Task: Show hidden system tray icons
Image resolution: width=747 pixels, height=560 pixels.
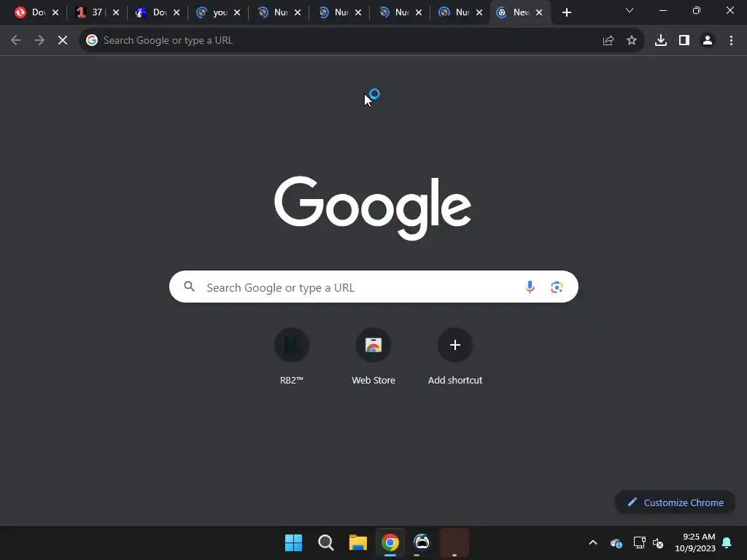Action: coord(593,542)
